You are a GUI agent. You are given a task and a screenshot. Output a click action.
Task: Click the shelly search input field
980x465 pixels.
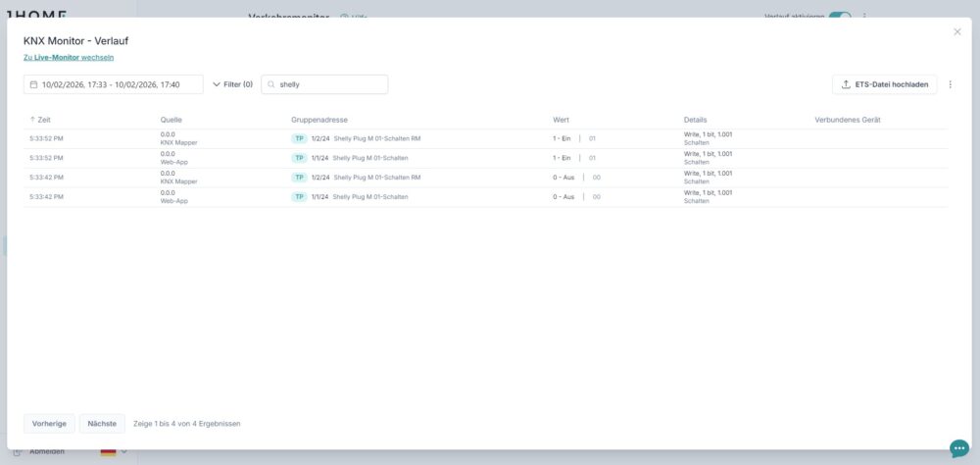click(324, 84)
